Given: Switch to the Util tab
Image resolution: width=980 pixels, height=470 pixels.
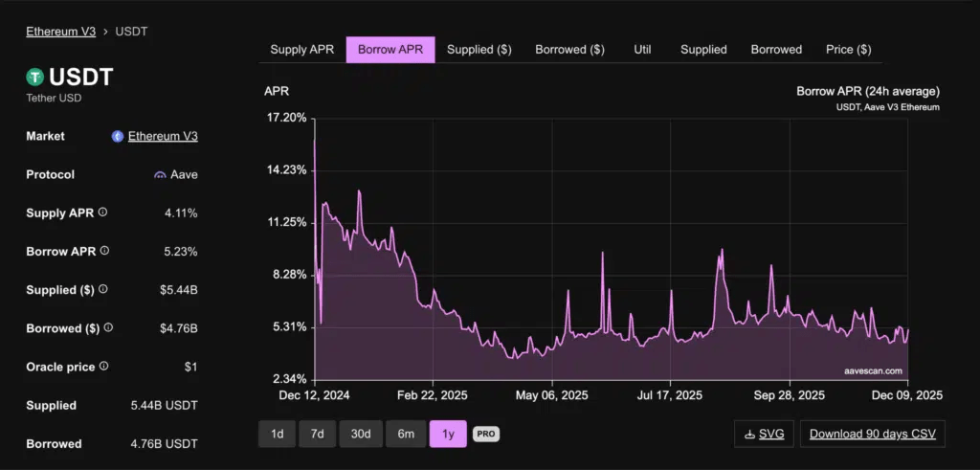Looking at the screenshot, I should [x=642, y=50].
